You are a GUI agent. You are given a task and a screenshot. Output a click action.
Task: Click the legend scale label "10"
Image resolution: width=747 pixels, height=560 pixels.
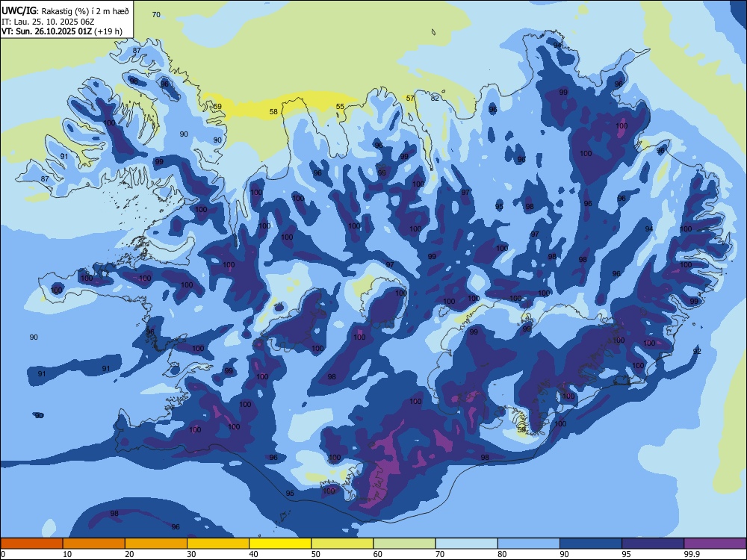(x=67, y=554)
